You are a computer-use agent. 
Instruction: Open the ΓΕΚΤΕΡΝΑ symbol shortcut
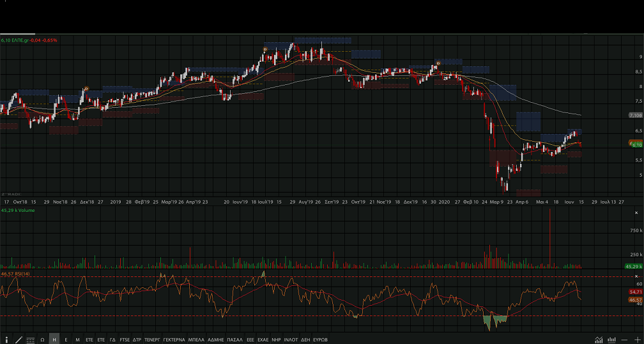(174, 340)
